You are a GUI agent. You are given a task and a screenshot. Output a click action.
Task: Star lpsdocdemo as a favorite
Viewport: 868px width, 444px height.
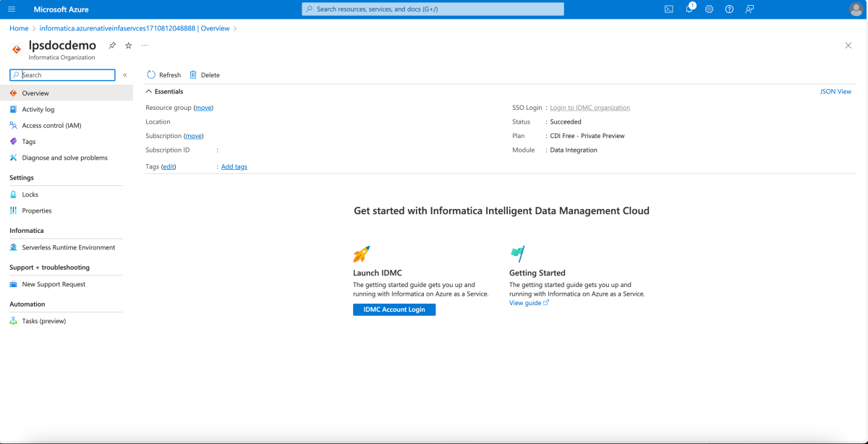(x=128, y=45)
